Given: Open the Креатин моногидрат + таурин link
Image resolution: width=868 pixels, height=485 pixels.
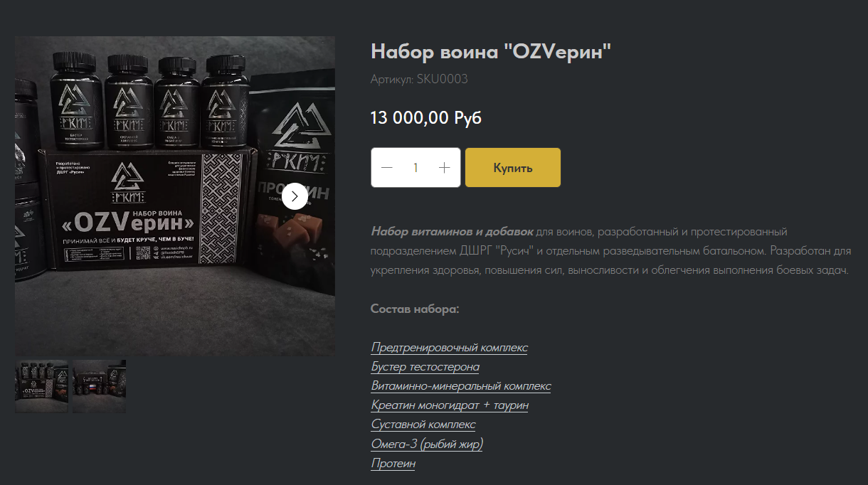Looking at the screenshot, I should 450,405.
